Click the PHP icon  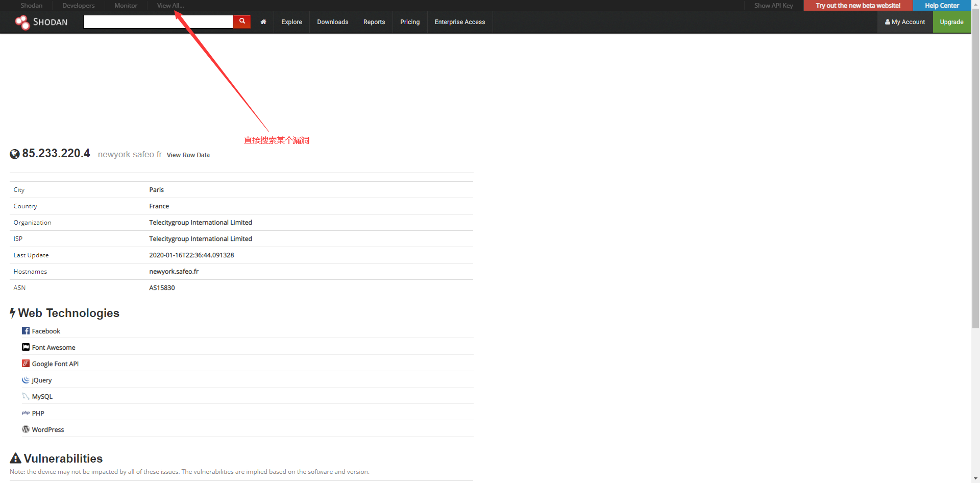point(26,413)
